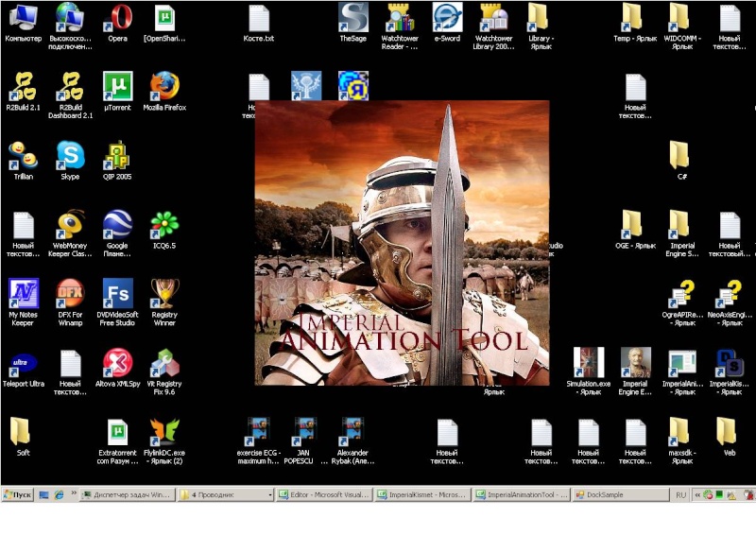Select the [OpenShari... torrent file icon

164,23
